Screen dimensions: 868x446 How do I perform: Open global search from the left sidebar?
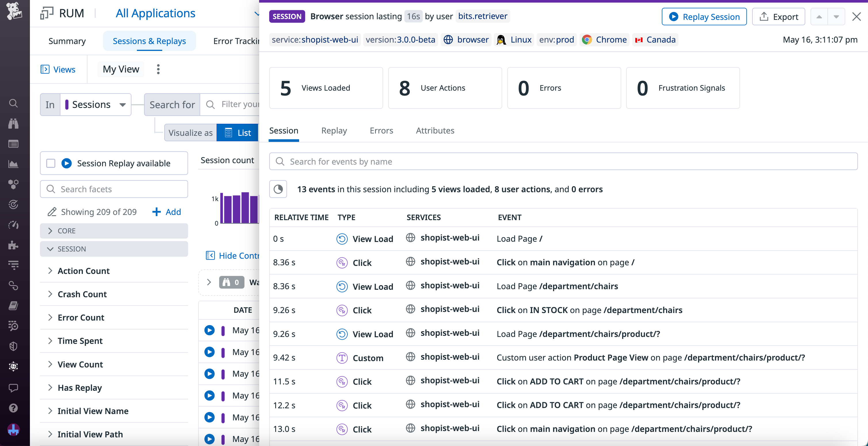[14, 104]
